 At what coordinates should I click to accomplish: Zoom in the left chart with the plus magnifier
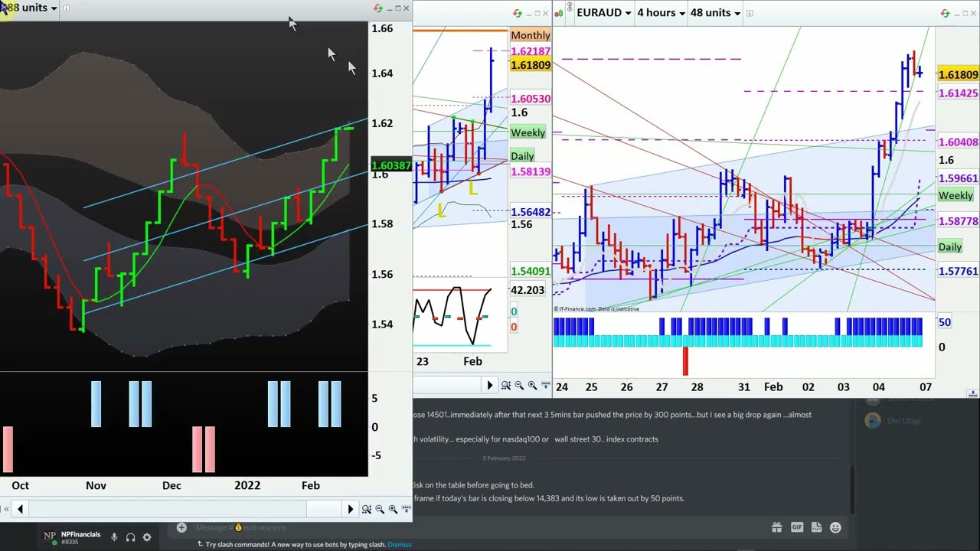tap(393, 510)
